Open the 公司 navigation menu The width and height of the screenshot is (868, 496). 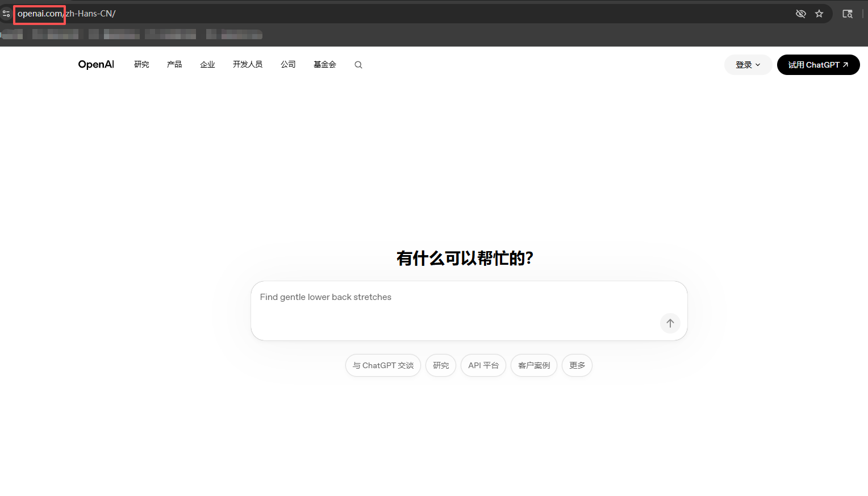(288, 65)
